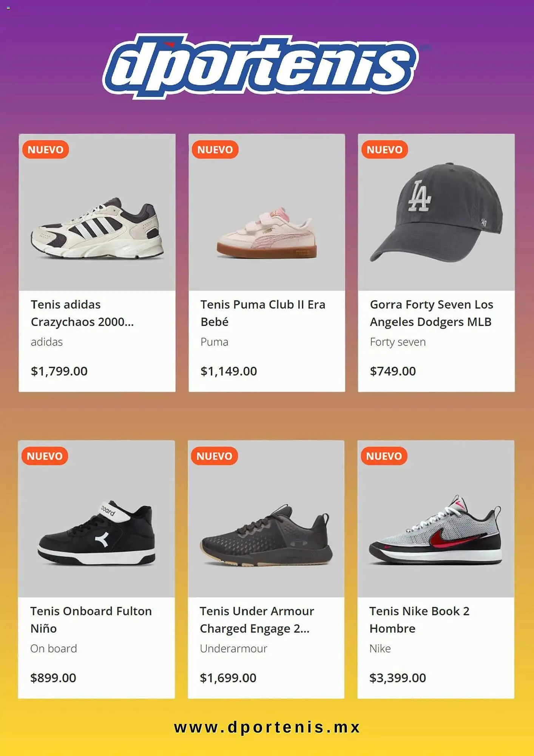Click the Underarmour brand label
Image resolution: width=534 pixels, height=756 pixels.
(x=233, y=649)
